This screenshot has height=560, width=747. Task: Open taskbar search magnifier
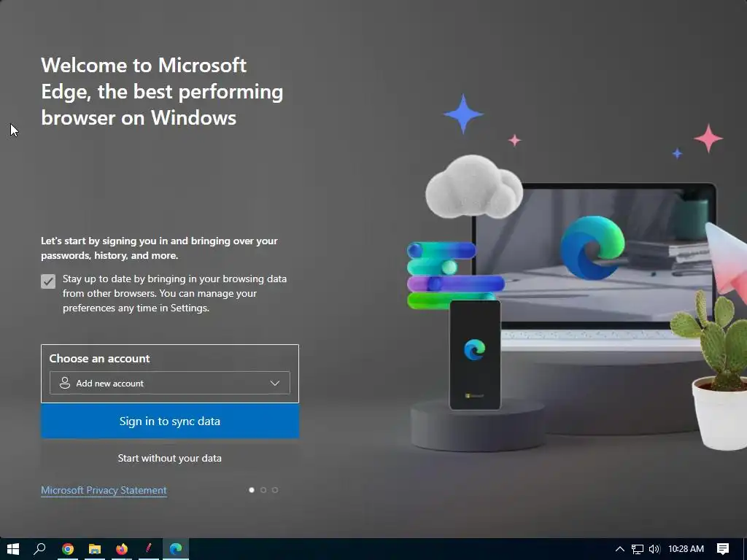click(x=40, y=549)
